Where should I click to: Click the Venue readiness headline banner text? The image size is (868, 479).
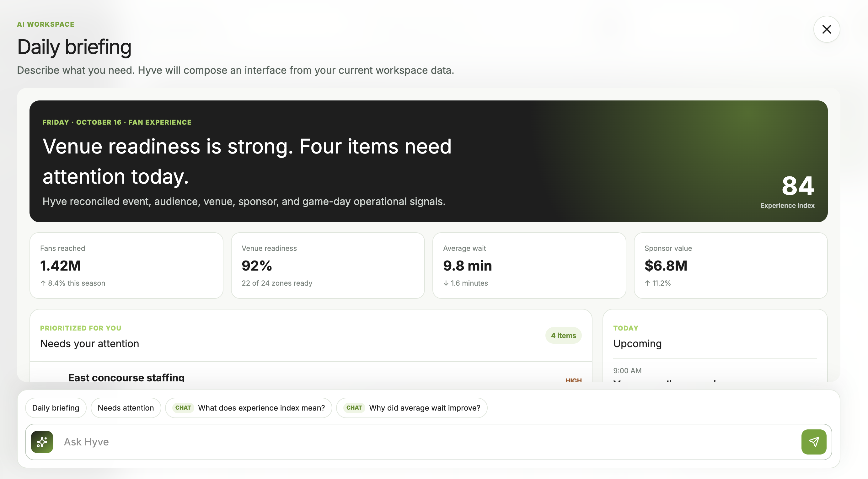pos(247,161)
